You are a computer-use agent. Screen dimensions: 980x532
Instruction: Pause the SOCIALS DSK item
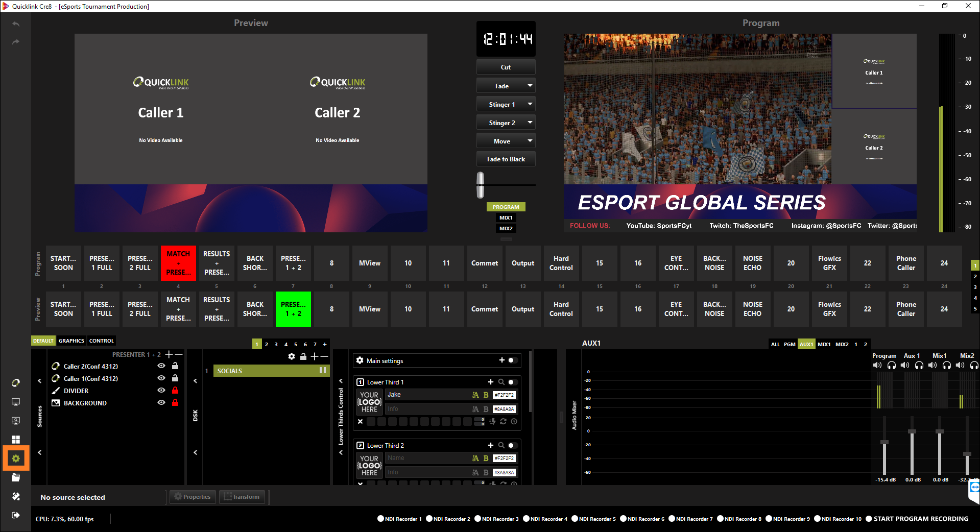322,371
